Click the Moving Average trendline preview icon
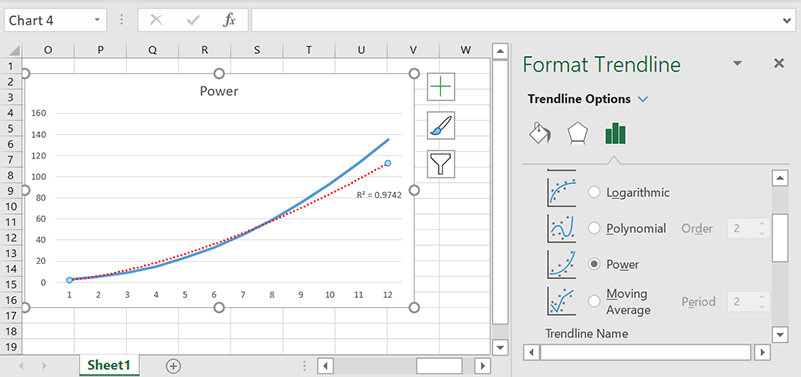Screen dimensions: 801x377 pos(561,301)
